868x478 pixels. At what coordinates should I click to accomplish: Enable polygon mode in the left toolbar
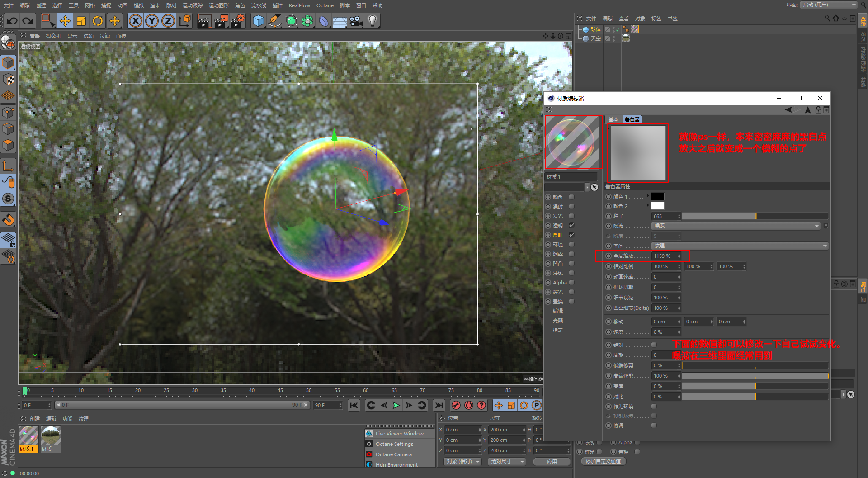[9, 145]
